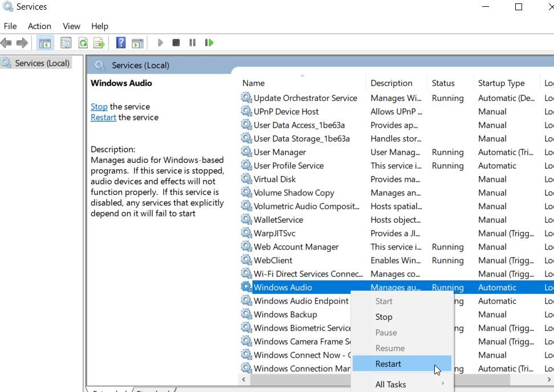Expand the All Tasks submenu

(402, 384)
